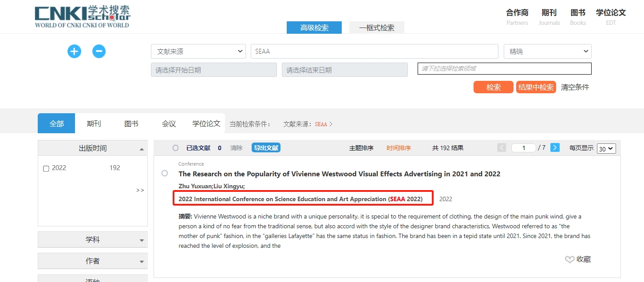The image size is (644, 282).
Task: Select the radio button beside 已选文献
Action: point(175,148)
